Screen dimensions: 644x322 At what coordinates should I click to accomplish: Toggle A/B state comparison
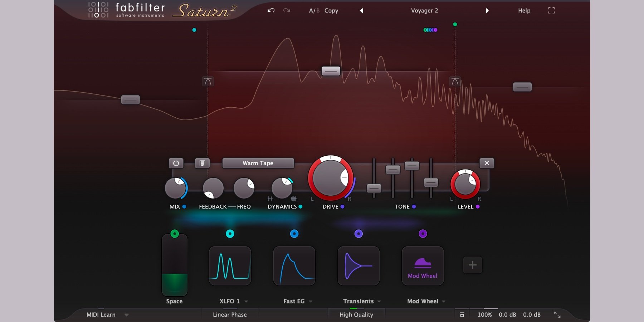[314, 11]
